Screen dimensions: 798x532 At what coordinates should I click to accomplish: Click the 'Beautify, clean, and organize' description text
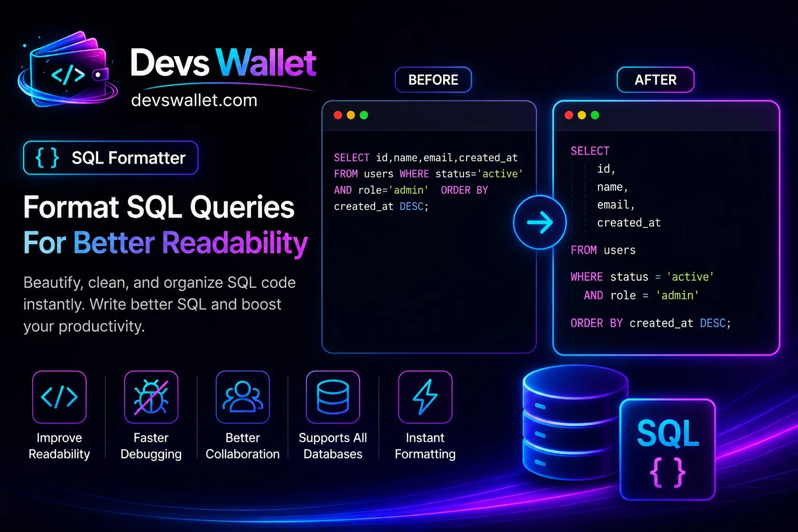159,304
